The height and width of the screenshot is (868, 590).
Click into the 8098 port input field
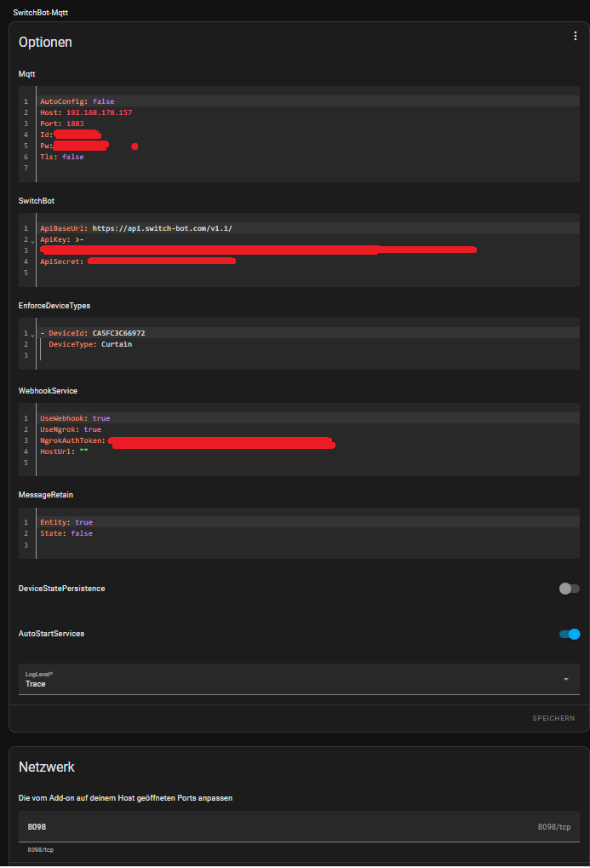299,826
